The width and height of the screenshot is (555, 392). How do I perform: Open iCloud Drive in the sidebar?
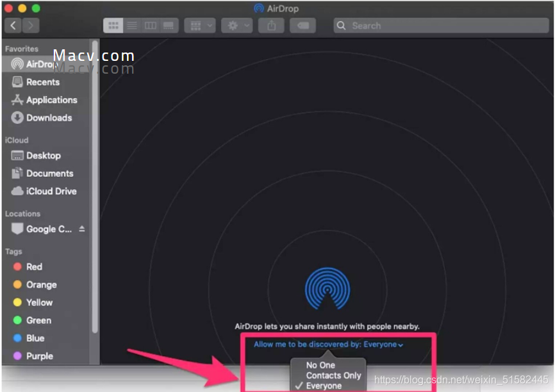pyautogui.click(x=46, y=192)
